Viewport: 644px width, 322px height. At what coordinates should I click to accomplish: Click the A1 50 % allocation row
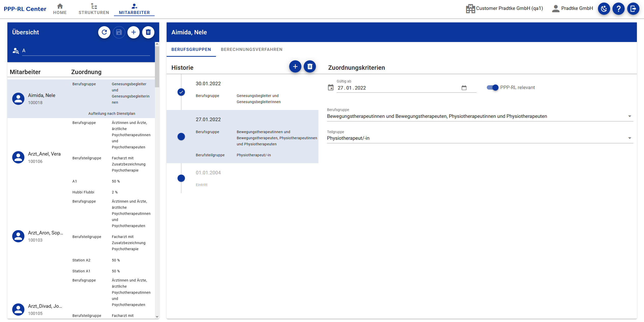[x=112, y=181]
